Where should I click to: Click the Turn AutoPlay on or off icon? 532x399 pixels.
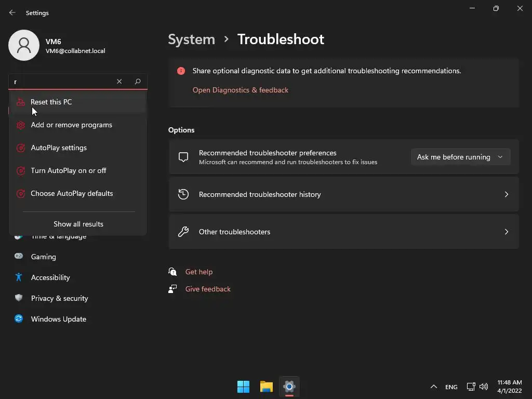[21, 170]
